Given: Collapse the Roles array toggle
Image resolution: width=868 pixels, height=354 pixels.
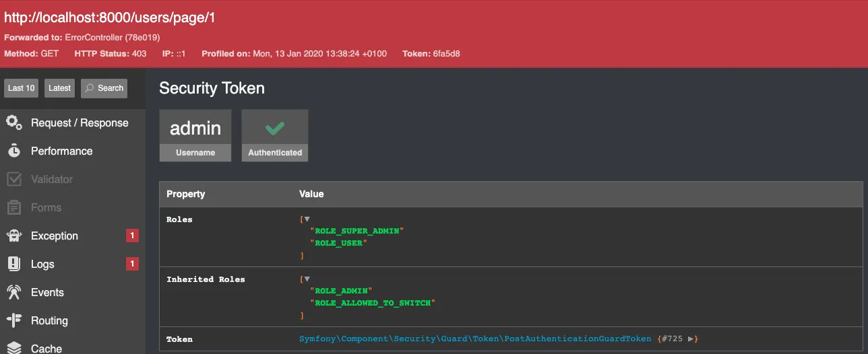Looking at the screenshot, I should click(307, 219).
